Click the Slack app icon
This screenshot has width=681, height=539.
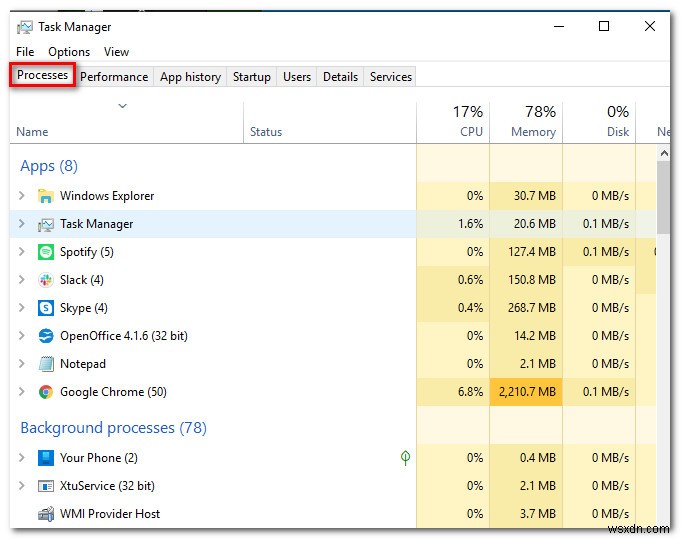coord(46,280)
